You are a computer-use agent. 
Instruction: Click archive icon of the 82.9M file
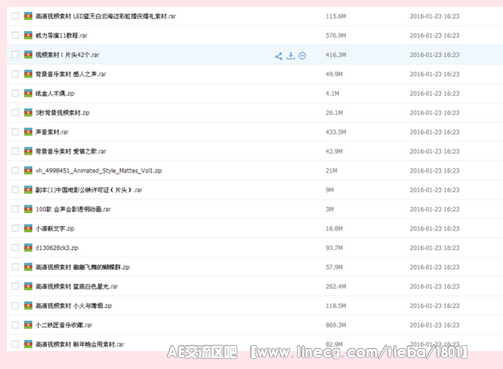point(28,345)
